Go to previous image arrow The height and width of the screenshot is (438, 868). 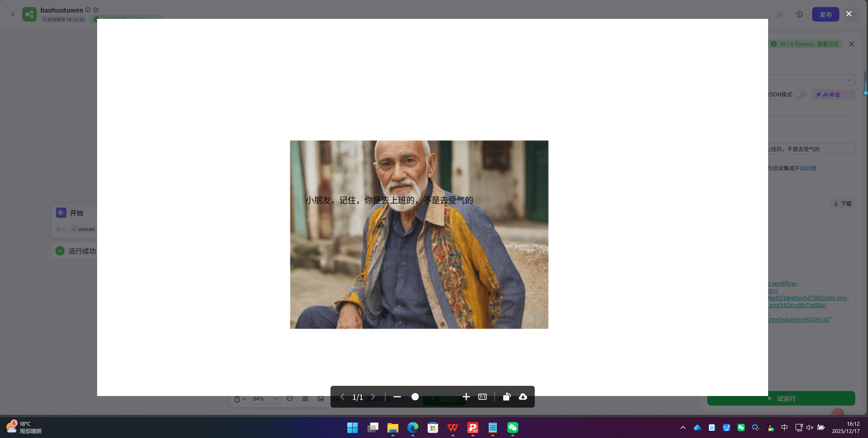tap(342, 396)
